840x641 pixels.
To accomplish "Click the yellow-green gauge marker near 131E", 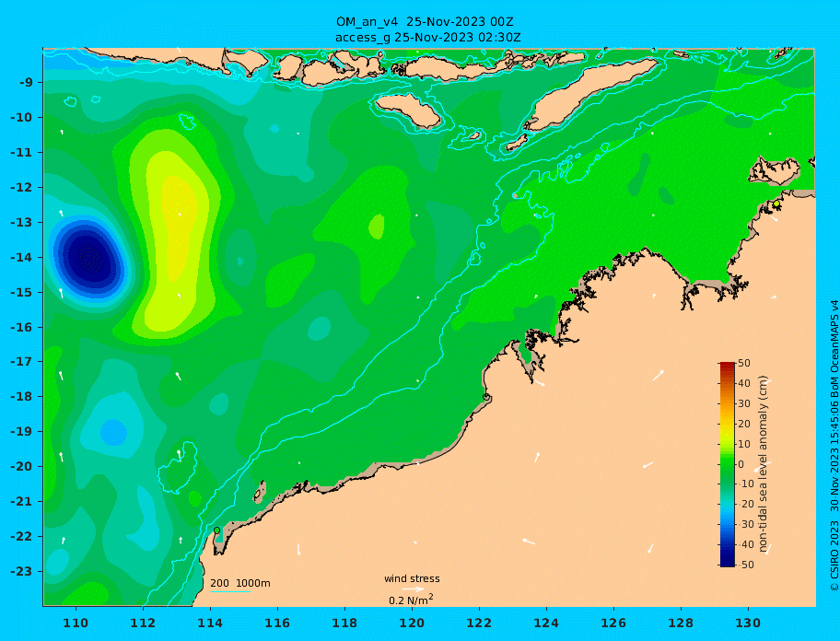I will click(776, 204).
